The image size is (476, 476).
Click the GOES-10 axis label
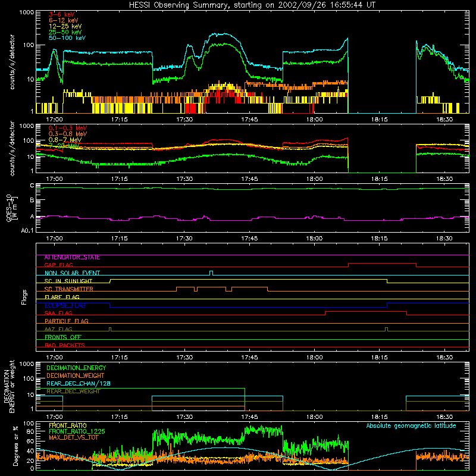(x=12, y=208)
